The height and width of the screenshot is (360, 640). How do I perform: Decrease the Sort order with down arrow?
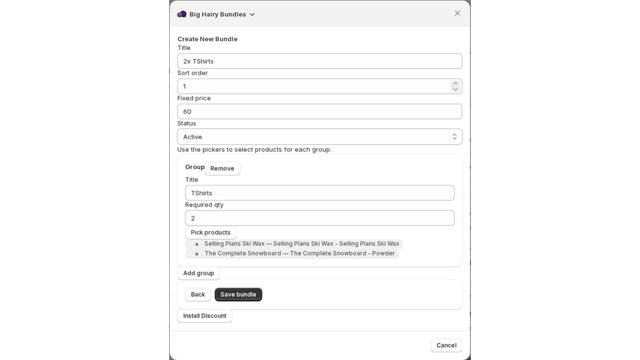[x=455, y=89]
